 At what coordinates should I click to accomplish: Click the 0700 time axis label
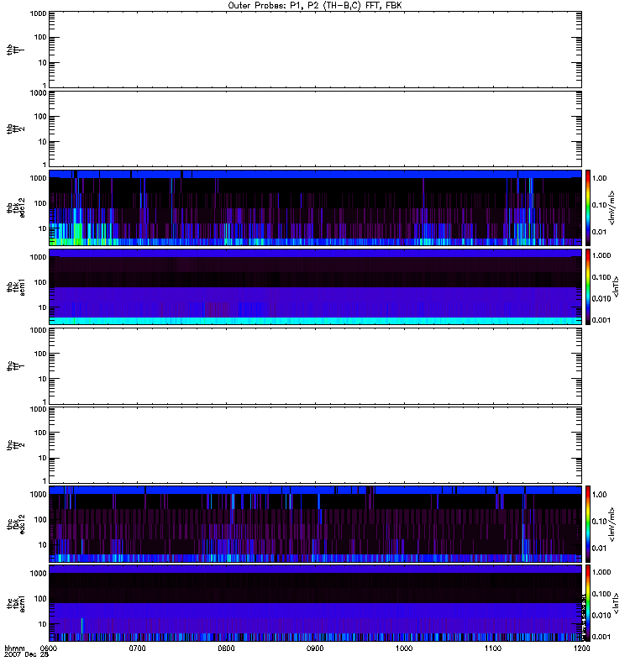pos(138,648)
